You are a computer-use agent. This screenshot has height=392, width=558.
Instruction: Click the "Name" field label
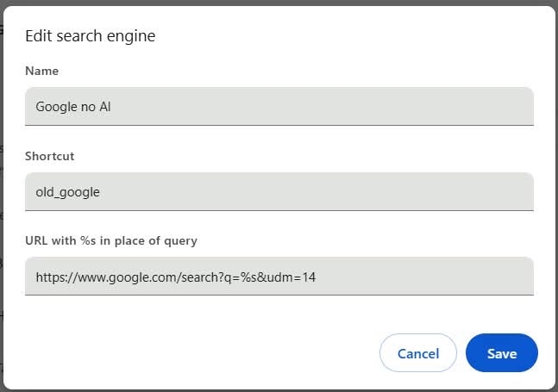point(42,71)
